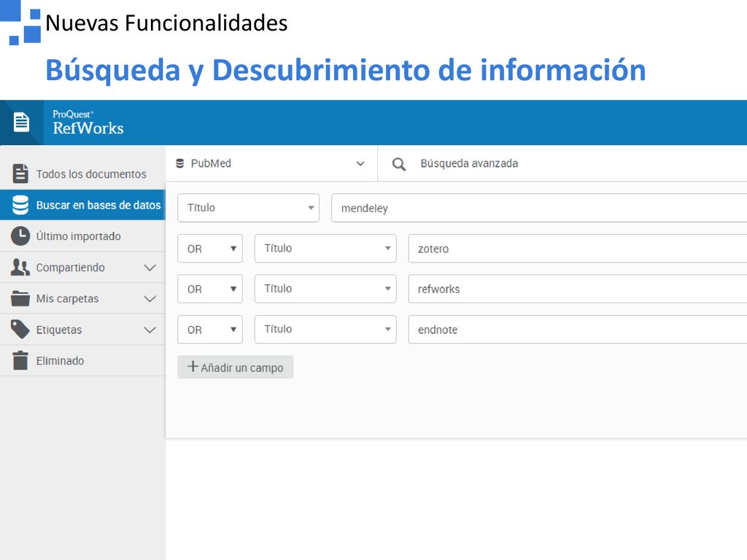Click the document icon in the RefWorks header

21,122
